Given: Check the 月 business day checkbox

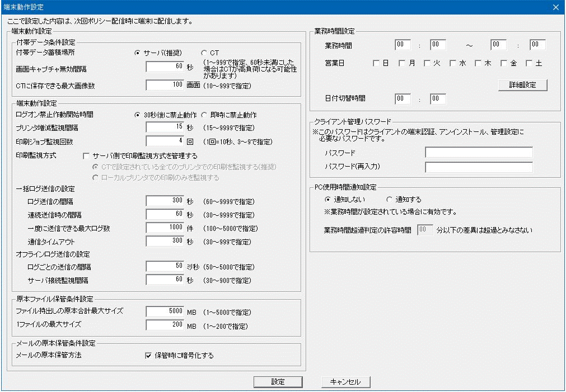Looking at the screenshot, I should point(402,64).
